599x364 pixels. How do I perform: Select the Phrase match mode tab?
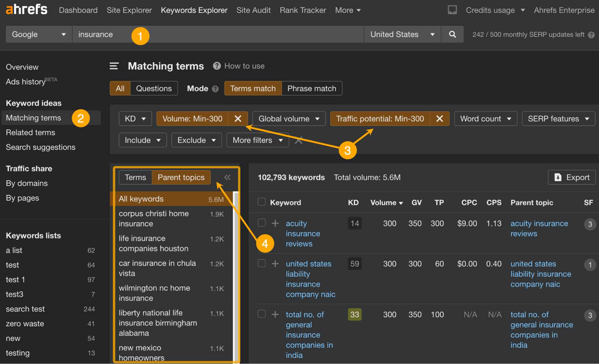[311, 88]
